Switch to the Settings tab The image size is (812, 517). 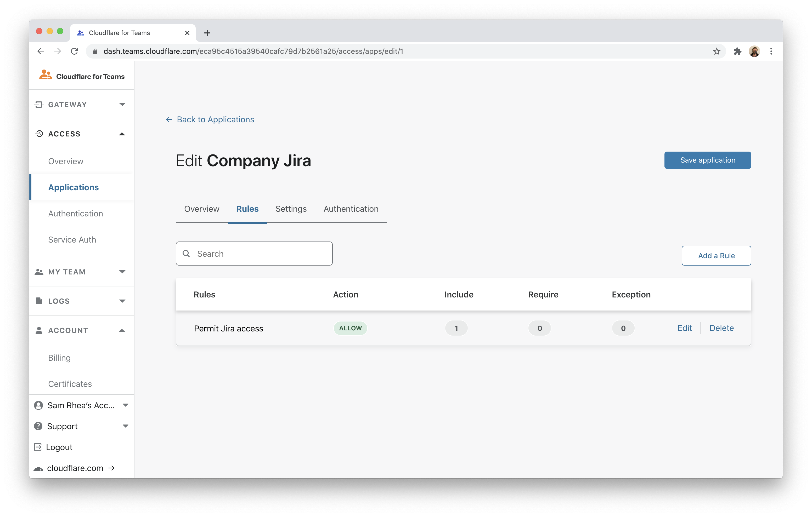tap(291, 209)
